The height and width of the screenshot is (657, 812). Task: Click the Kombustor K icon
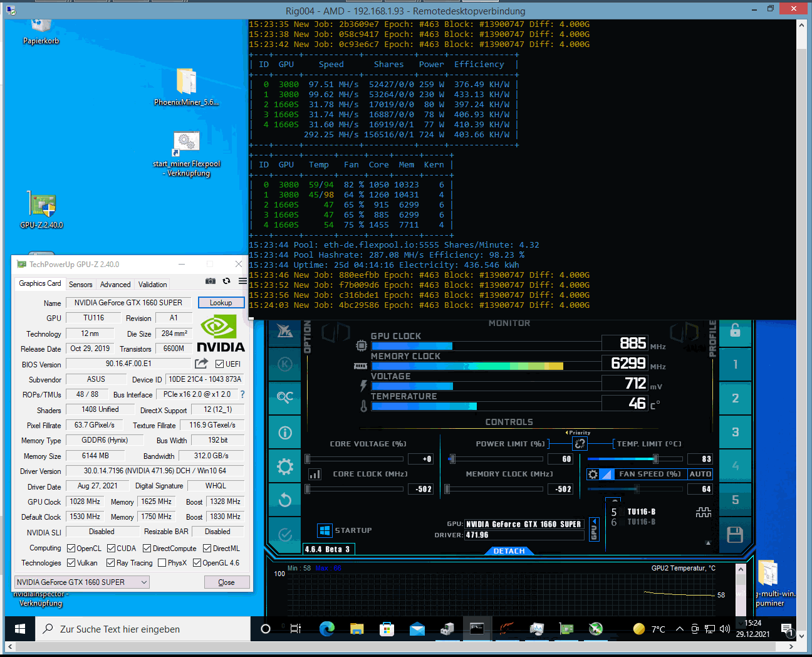pos(285,364)
